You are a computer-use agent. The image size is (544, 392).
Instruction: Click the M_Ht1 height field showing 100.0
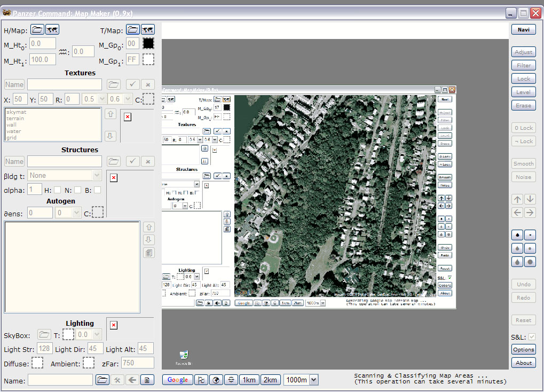tap(43, 59)
